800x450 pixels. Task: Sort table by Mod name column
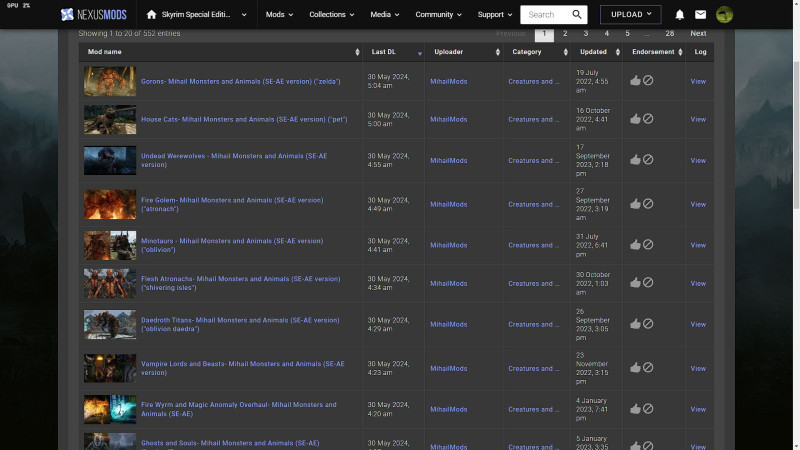pos(220,52)
